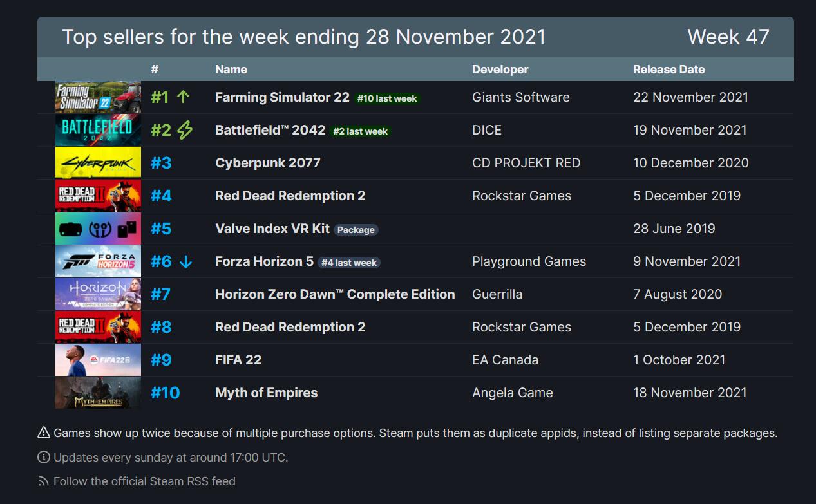Click the blue down arrow beside #6
This screenshot has height=504, width=816.
click(x=185, y=262)
